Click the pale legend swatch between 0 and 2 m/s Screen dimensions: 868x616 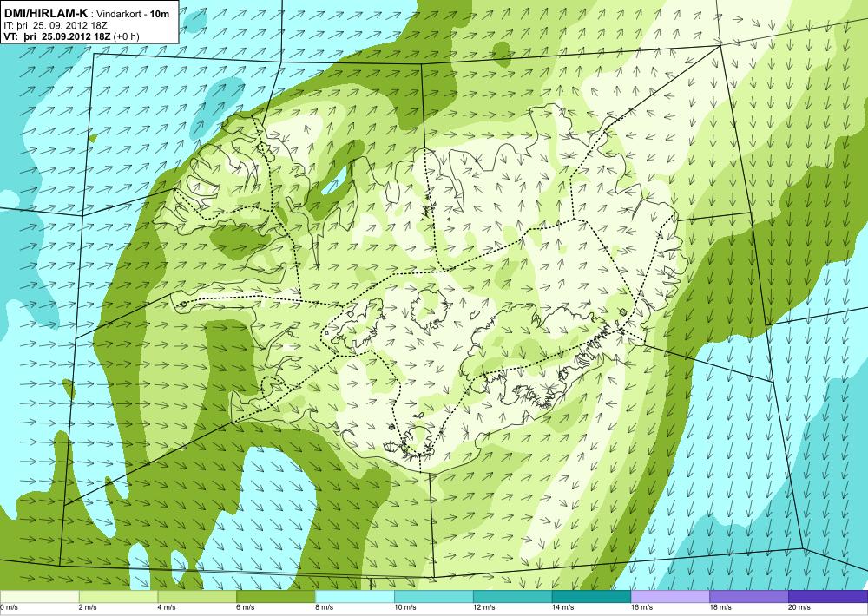coord(39,597)
